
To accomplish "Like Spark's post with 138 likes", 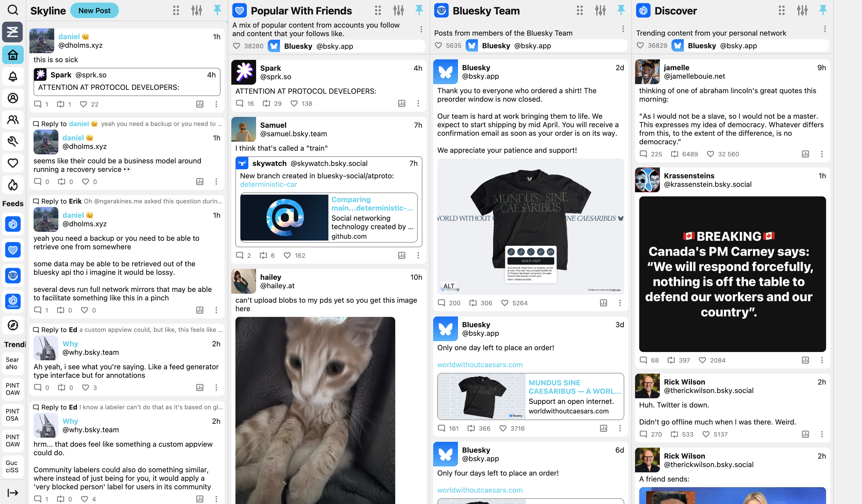I will tap(294, 103).
